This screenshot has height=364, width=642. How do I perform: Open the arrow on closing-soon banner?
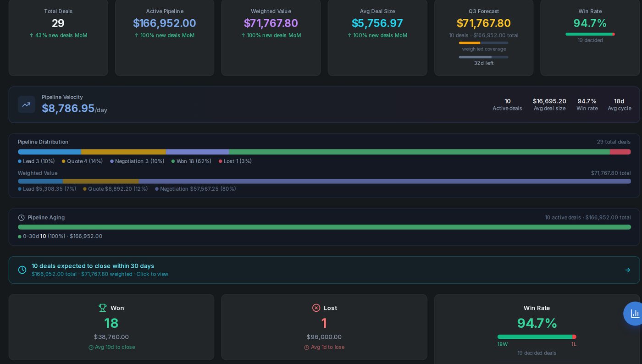(x=627, y=270)
